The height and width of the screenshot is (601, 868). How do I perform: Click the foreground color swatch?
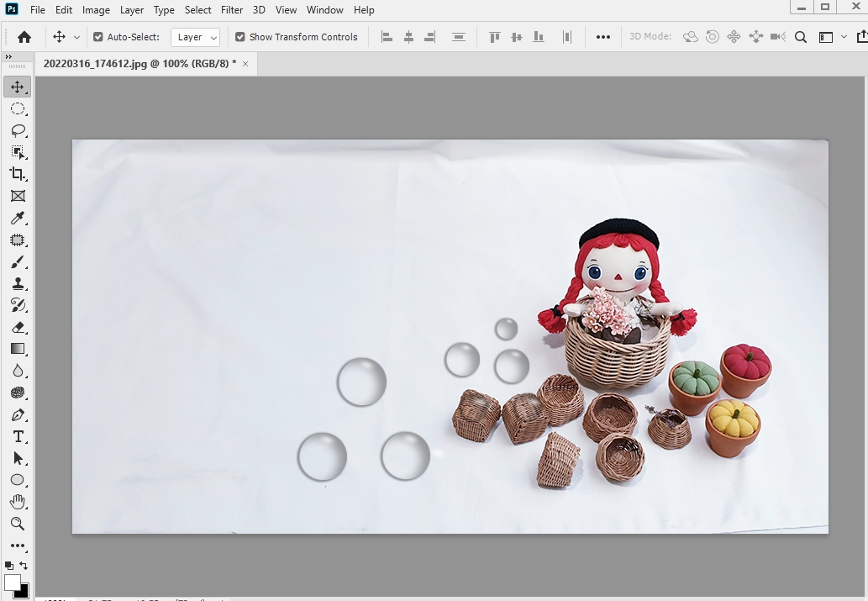(12, 583)
